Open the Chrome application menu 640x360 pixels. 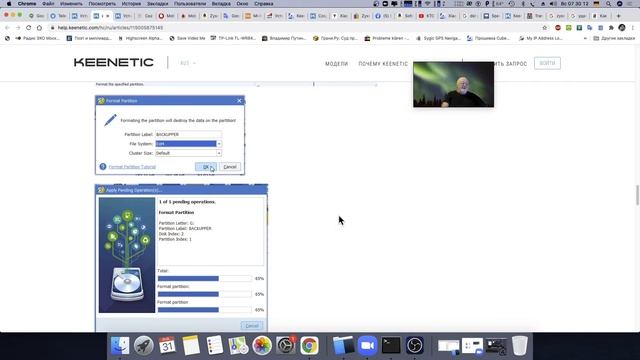pyautogui.click(x=27, y=4)
